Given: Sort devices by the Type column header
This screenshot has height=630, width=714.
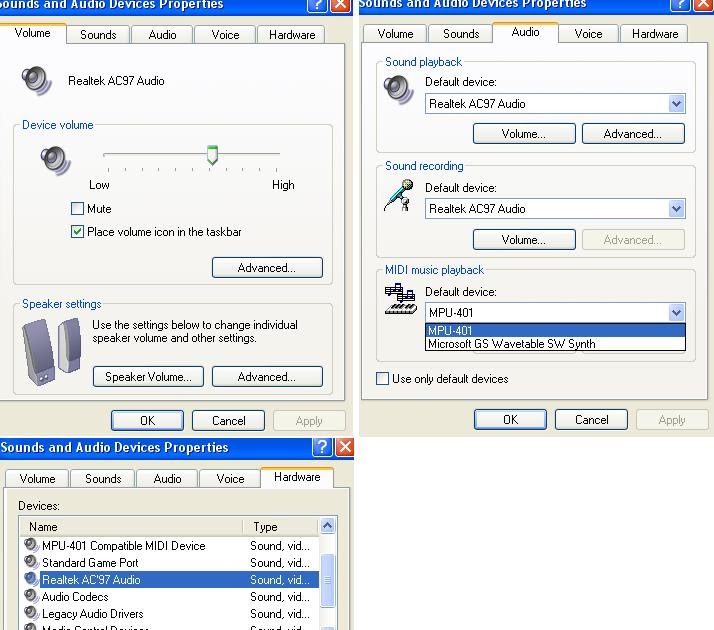Looking at the screenshot, I should [x=280, y=527].
